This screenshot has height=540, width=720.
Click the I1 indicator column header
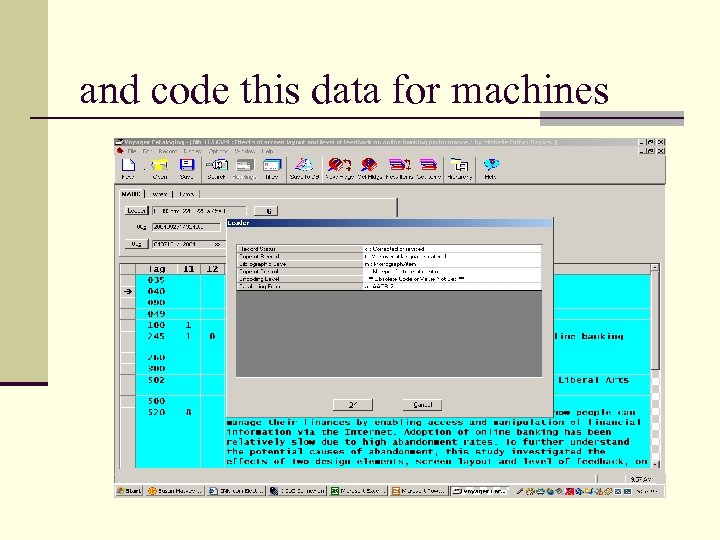pos(189,269)
